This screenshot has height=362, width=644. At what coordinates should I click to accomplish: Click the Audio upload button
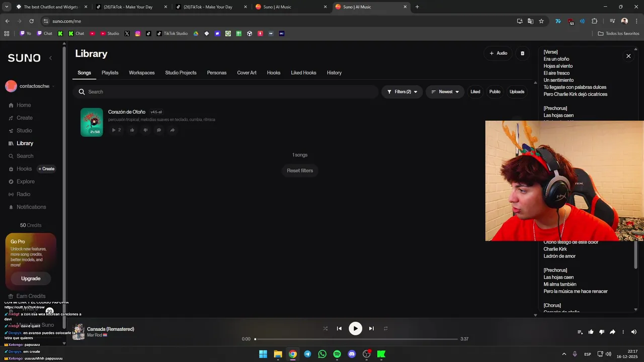point(498,53)
